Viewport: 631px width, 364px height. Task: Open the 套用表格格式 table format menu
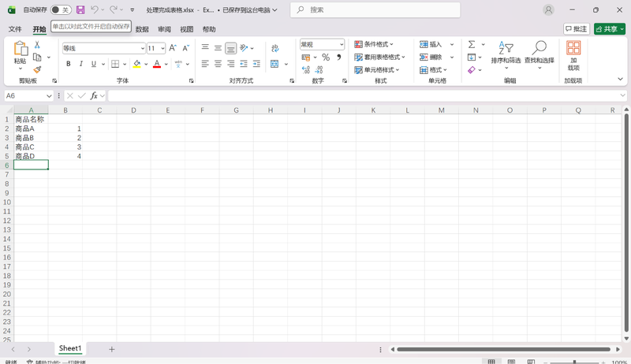(x=379, y=57)
